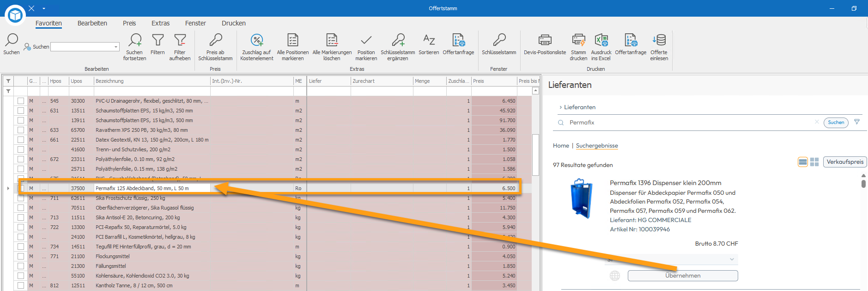Open the grid column filter header icon
Screen dimensions: 868x291
(8, 81)
